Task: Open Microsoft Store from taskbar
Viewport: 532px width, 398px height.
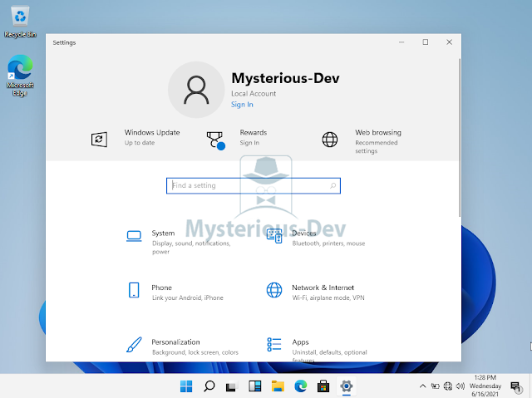Action: [323, 386]
